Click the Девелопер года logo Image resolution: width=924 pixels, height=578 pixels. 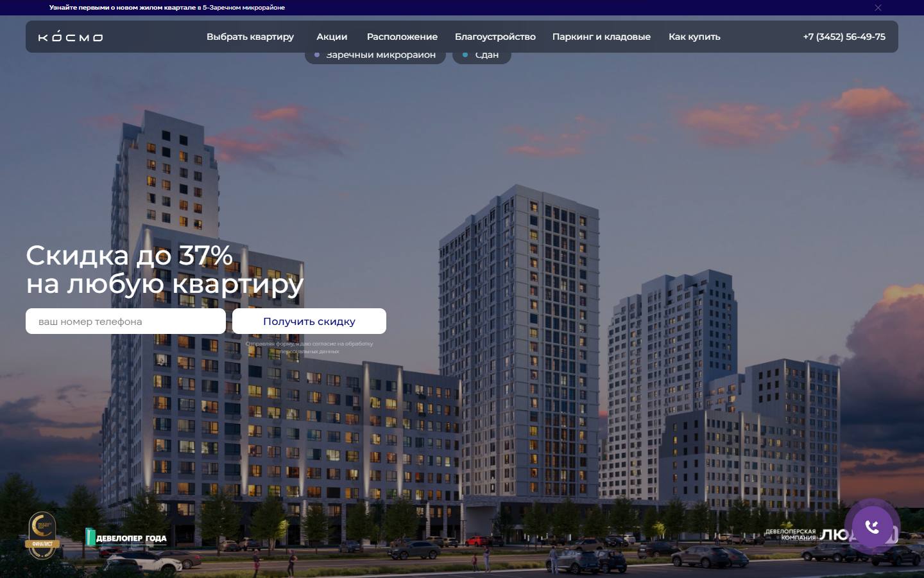click(126, 538)
